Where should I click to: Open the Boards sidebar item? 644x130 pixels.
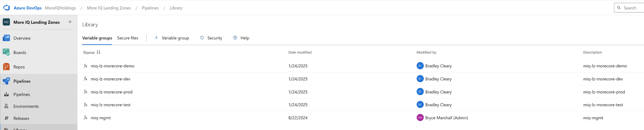coord(20,52)
